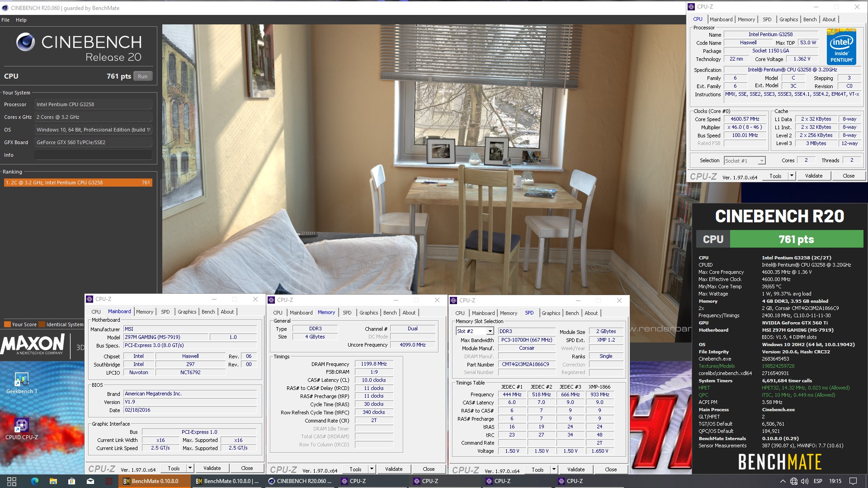Run the Cinebench CPU test
Screen dimensions: 868x488
coord(142,76)
